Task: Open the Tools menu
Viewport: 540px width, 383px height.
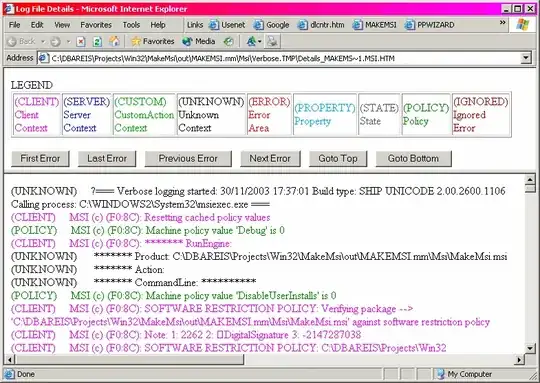Action: (x=131, y=25)
